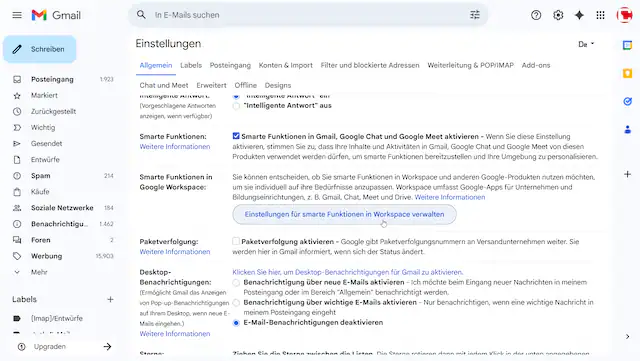
Task: Click link to activate desktop notifications
Action: [348, 272]
